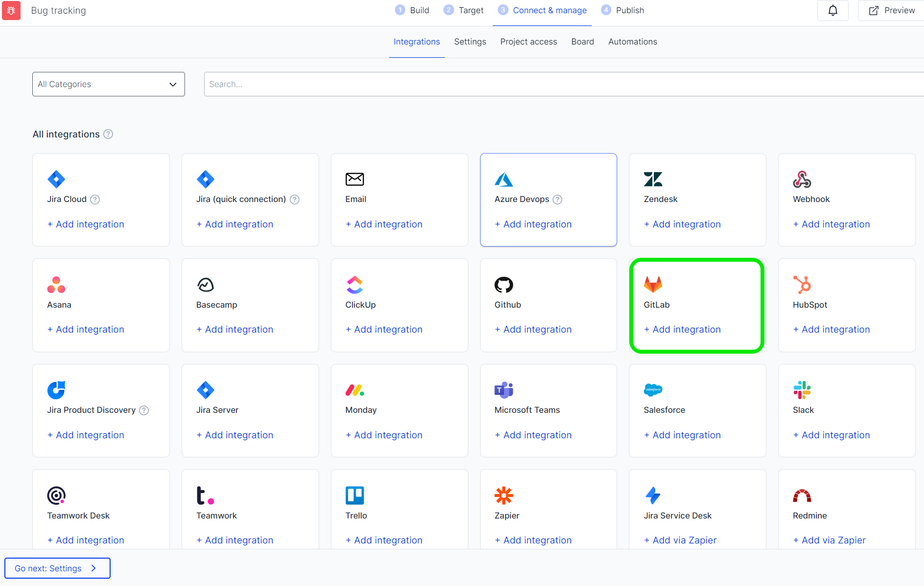Add integration for Slack
Screen dimensions: 924x586
[x=832, y=435]
